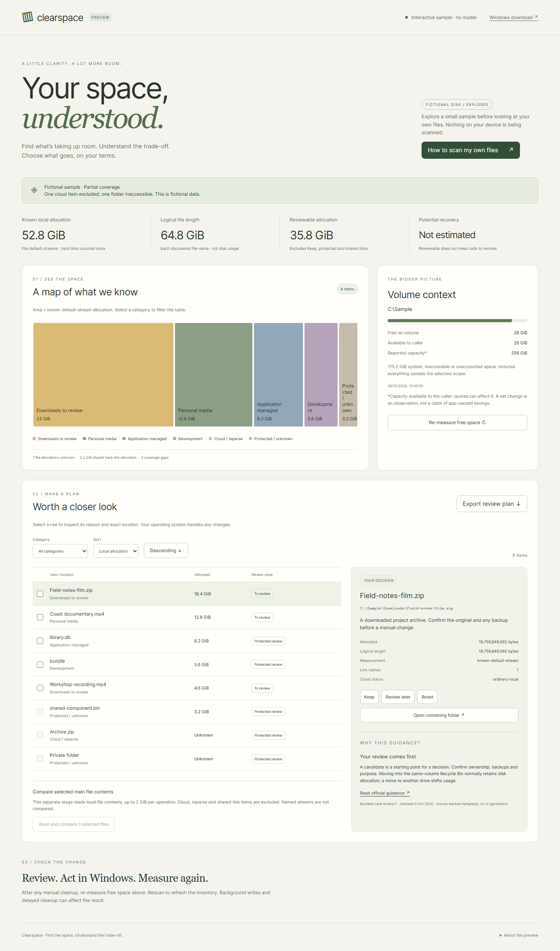This screenshot has height=951, width=560.
Task: Click the Downloads to review legend swatch
Action: click(34, 439)
